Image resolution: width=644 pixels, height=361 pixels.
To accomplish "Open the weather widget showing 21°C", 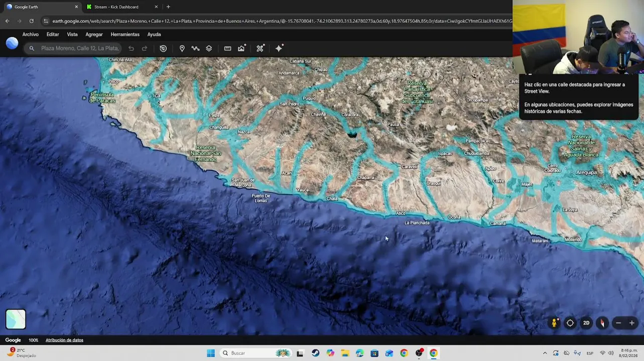I will (x=21, y=353).
